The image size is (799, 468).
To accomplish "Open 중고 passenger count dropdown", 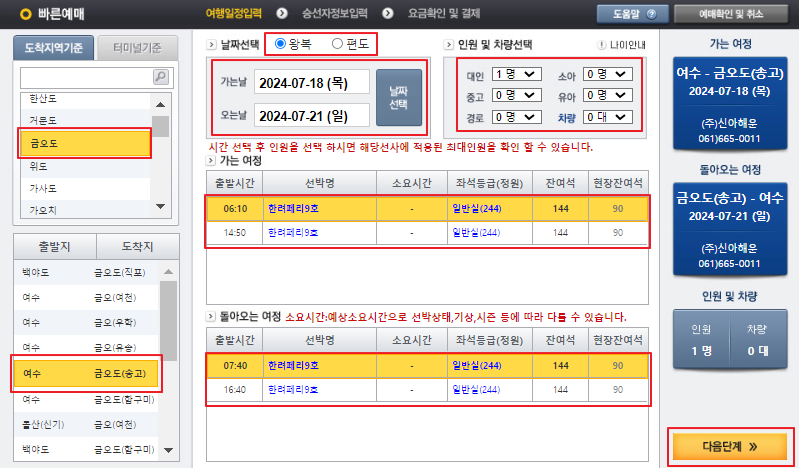I will (516, 95).
